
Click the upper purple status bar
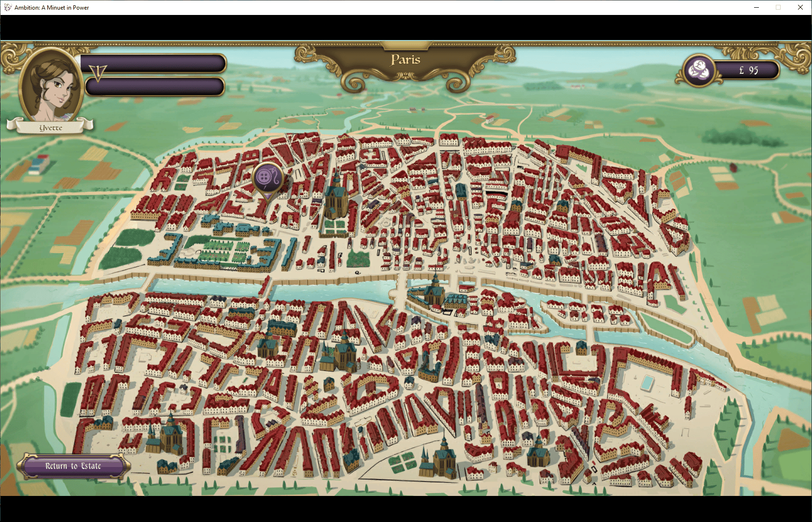pyautogui.click(x=154, y=63)
